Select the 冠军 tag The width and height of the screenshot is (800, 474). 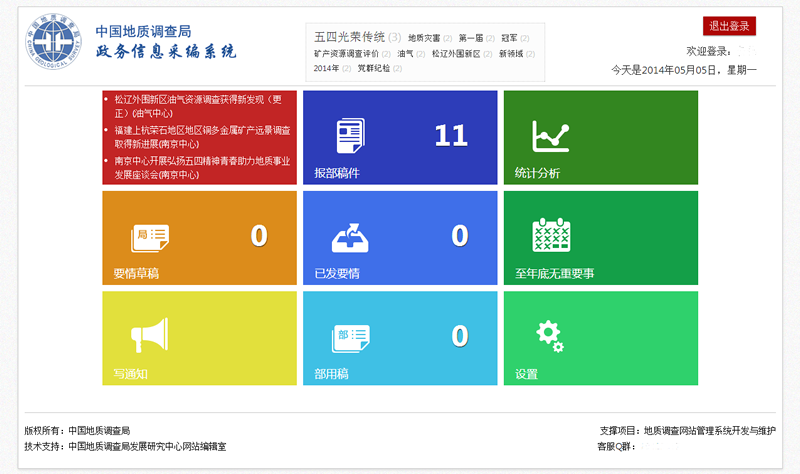[x=509, y=38]
